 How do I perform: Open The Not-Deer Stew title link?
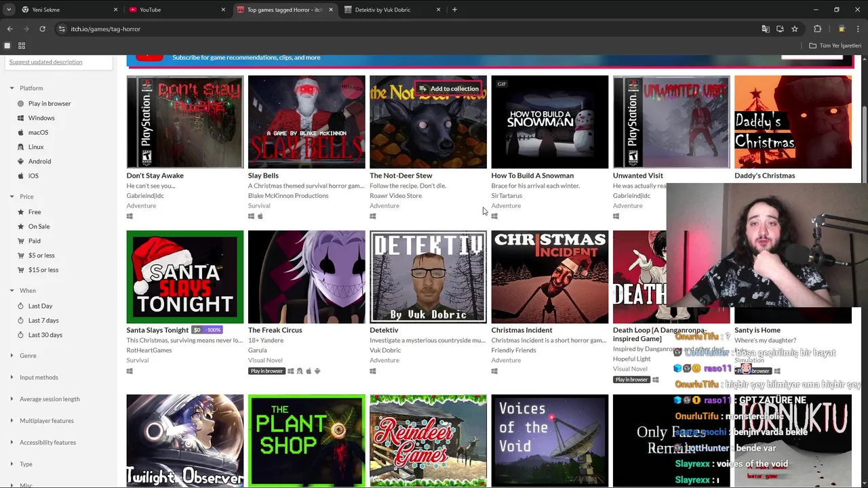point(401,176)
